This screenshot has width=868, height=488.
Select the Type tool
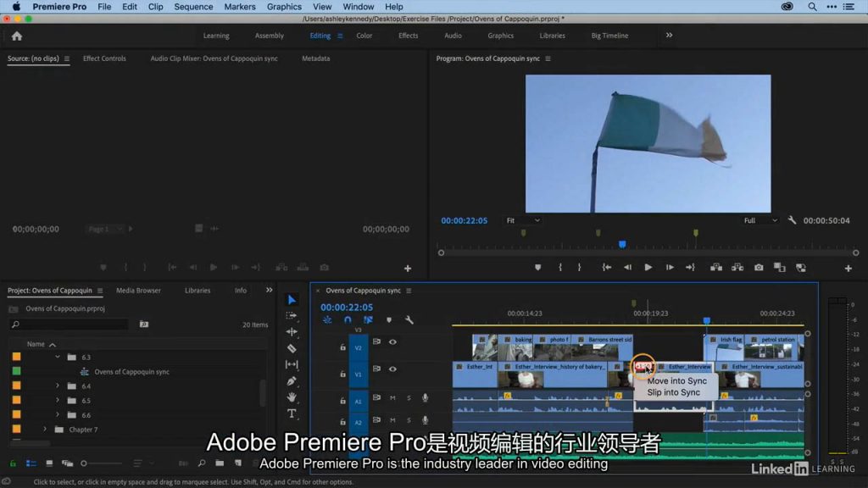pyautogui.click(x=292, y=413)
